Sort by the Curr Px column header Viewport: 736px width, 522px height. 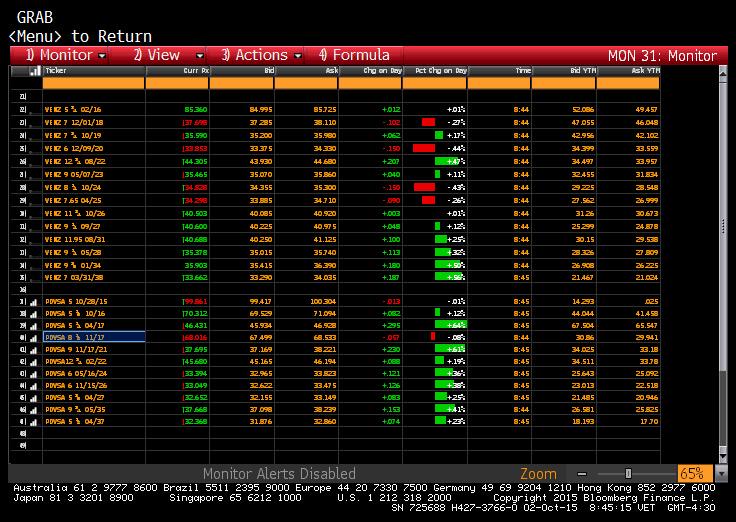[x=177, y=71]
